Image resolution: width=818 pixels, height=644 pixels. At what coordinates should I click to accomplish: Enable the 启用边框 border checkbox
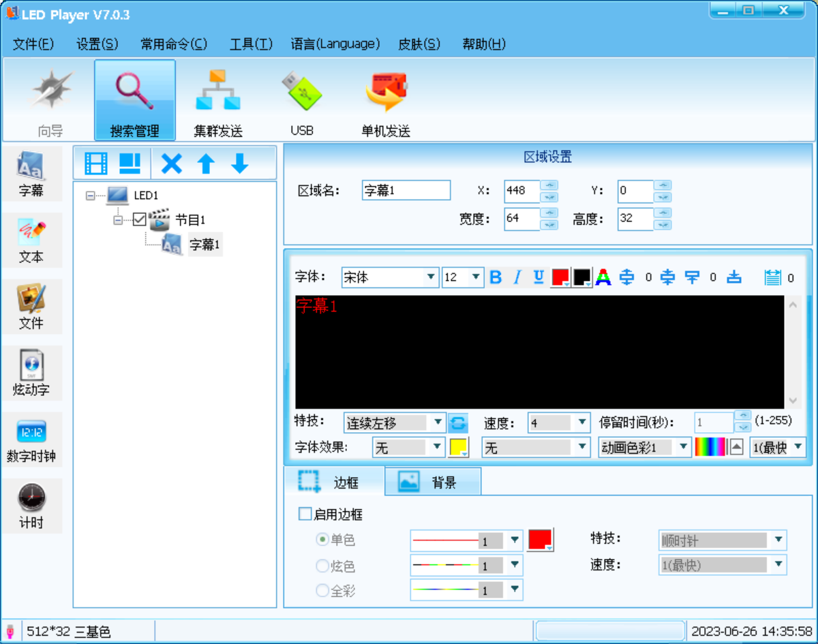click(x=304, y=513)
